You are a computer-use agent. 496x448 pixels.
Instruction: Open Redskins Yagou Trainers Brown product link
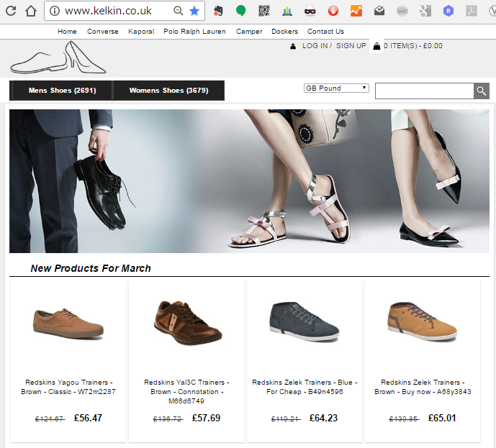pyautogui.click(x=68, y=387)
